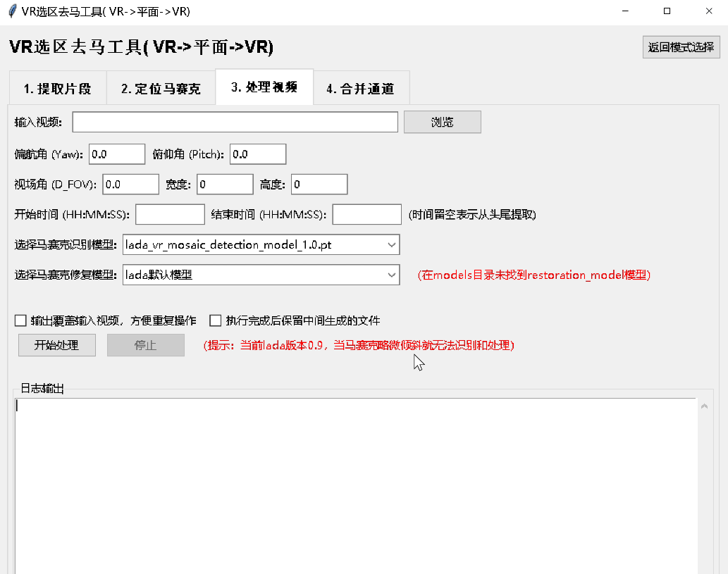Click the 输入视频 path field
This screenshot has height=574, width=728.
coord(235,122)
